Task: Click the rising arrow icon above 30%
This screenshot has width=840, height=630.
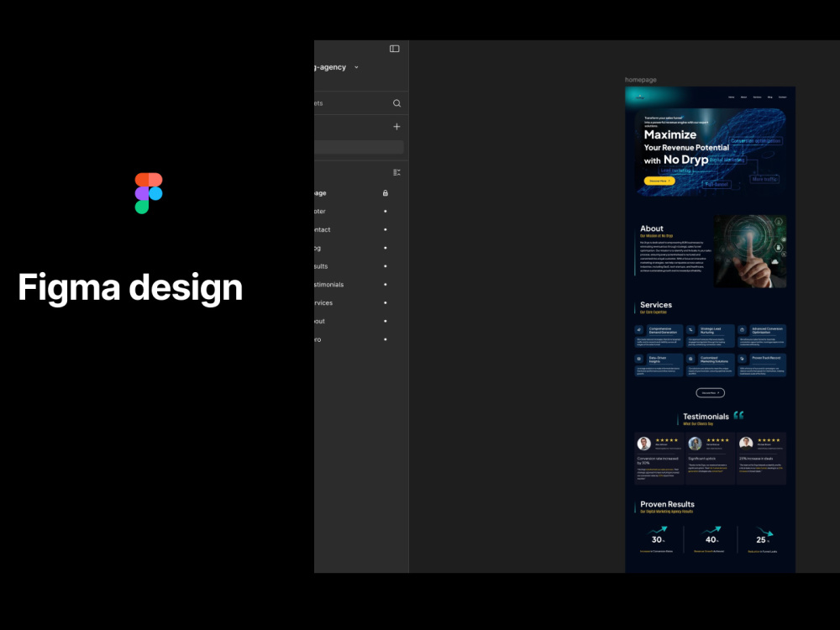Action: coord(658,530)
